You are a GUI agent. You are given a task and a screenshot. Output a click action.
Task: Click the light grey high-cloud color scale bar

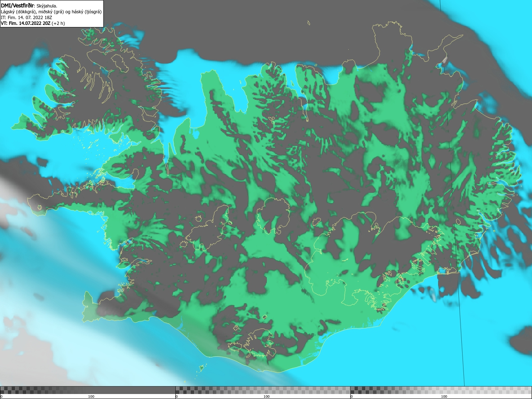click(x=441, y=390)
